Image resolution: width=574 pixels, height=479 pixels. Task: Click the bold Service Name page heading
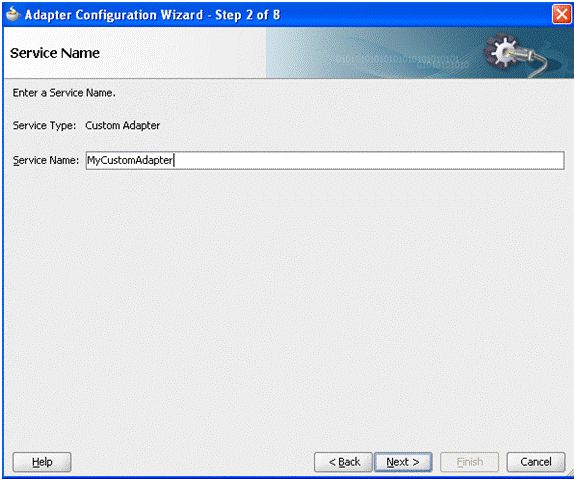55,53
